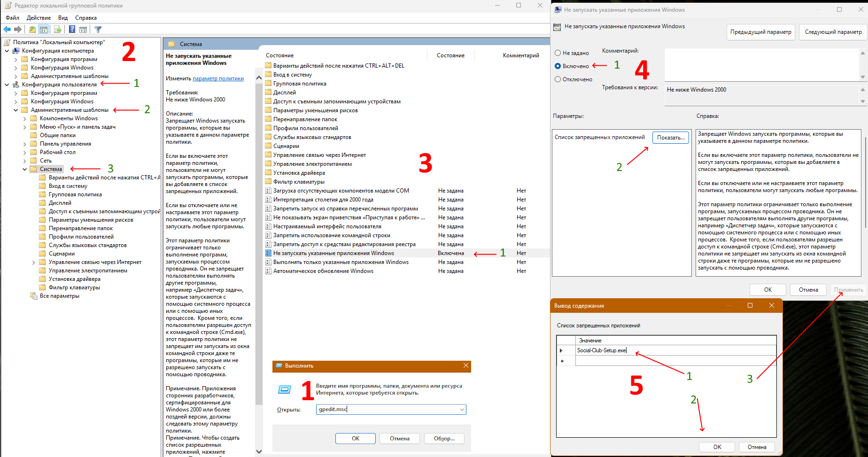Click the folder icon beside Фильтр клавиатуры in the middle list
Viewport: 868px width, 457px height.
(268, 182)
